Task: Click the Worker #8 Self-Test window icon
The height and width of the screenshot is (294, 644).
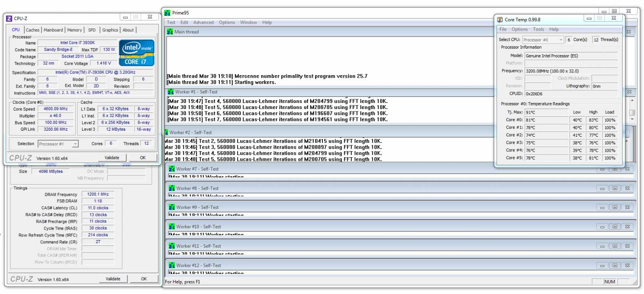Action: (x=172, y=188)
